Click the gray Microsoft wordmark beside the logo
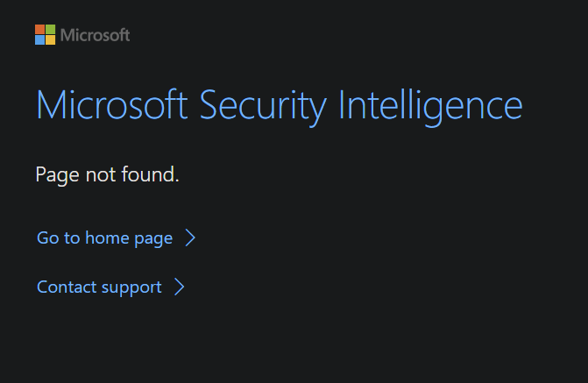This screenshot has width=588, height=383. pyautogui.click(x=95, y=35)
